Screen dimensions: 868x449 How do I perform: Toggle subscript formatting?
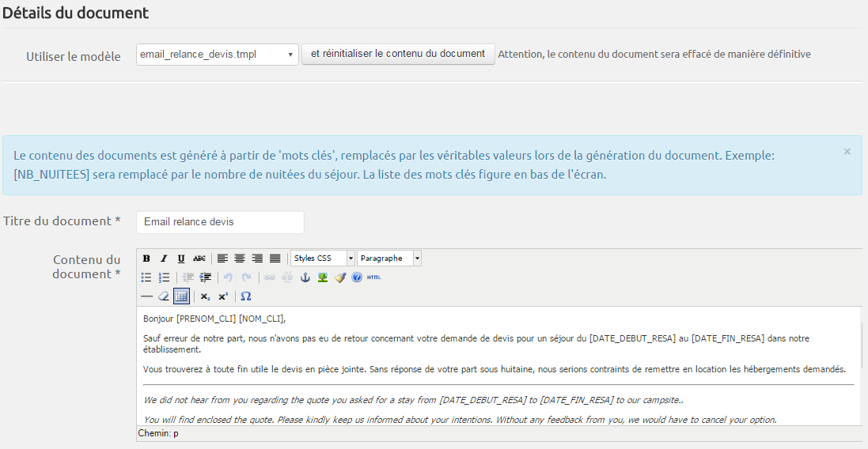205,296
